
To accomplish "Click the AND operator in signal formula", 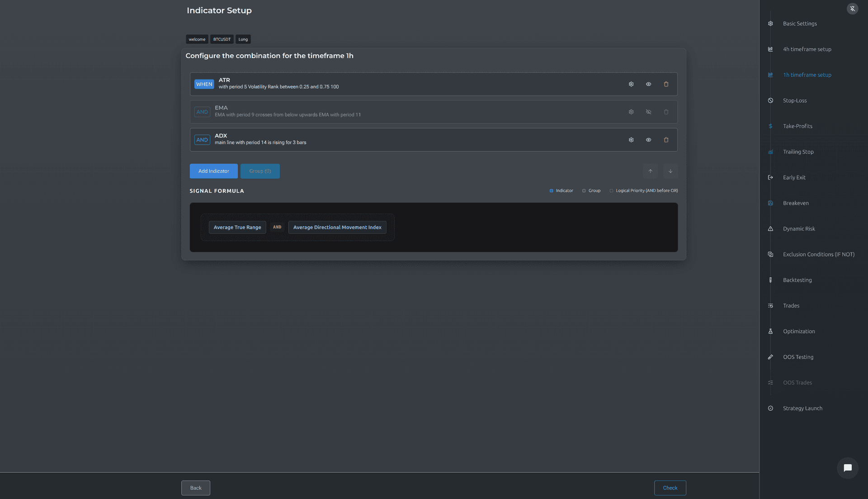I will pyautogui.click(x=277, y=227).
